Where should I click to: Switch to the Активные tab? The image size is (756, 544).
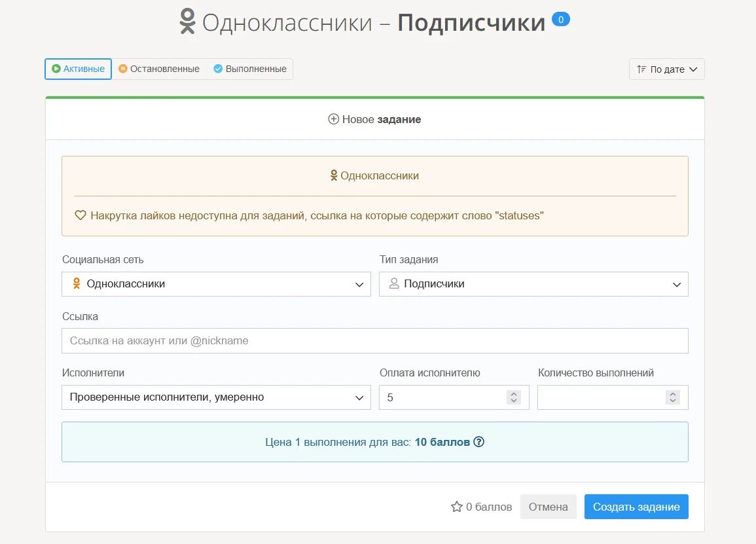pos(78,69)
